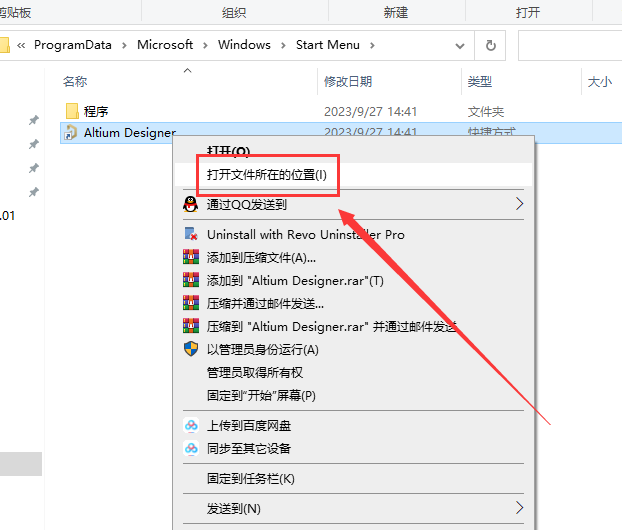622x530 pixels.
Task: Click the QQ penguin icon in context menu
Action: coord(190,204)
